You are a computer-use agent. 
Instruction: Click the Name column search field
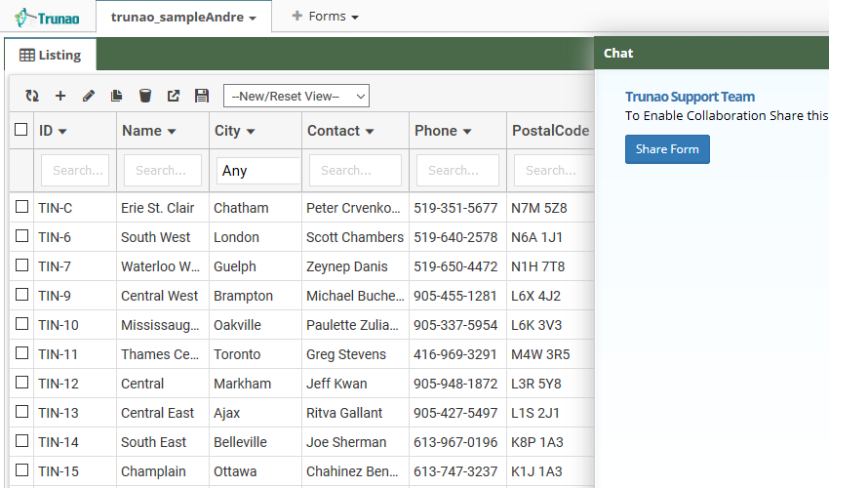tap(162, 170)
